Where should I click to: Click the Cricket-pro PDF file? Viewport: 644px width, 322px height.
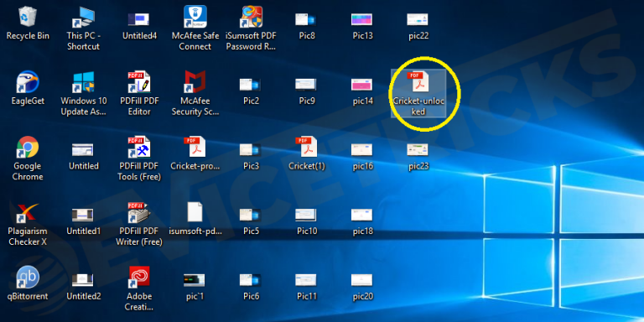195,147
